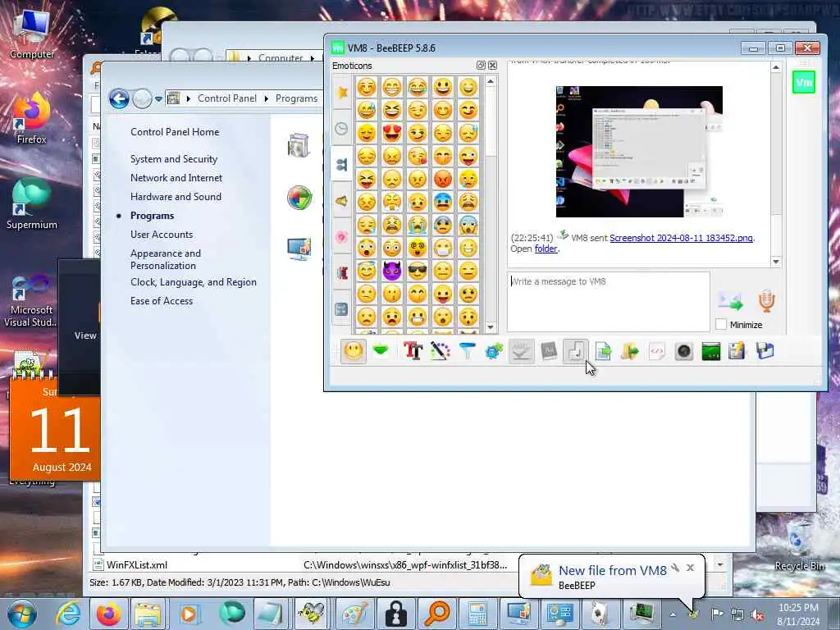Select WinFXList.xml in search results
The width and height of the screenshot is (840, 630).
coord(137,565)
